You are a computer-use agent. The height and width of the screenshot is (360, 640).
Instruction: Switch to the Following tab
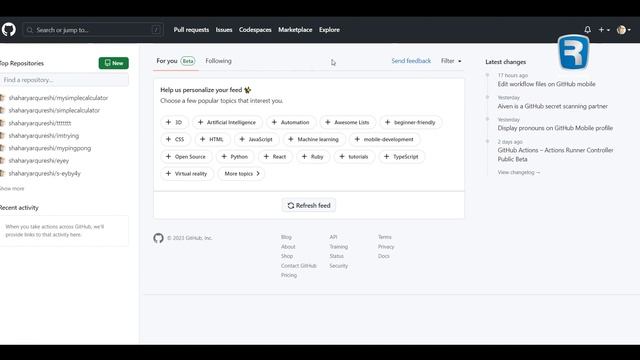tap(218, 61)
